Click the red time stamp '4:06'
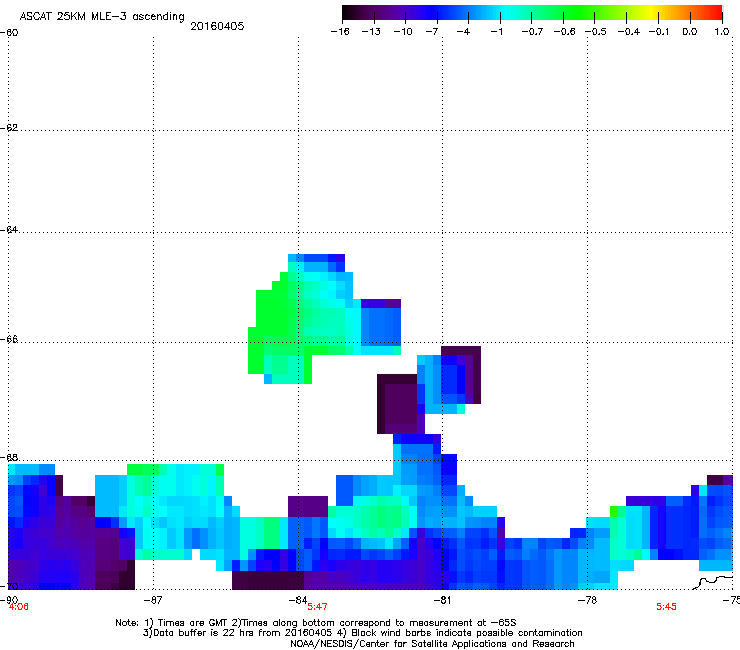The width and height of the screenshot is (740, 650). [x=19, y=607]
